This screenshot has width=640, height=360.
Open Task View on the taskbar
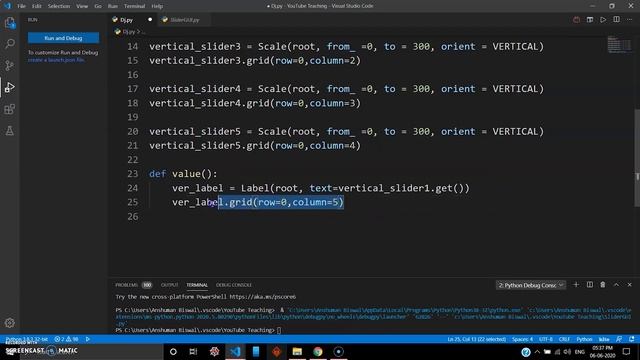193,351
